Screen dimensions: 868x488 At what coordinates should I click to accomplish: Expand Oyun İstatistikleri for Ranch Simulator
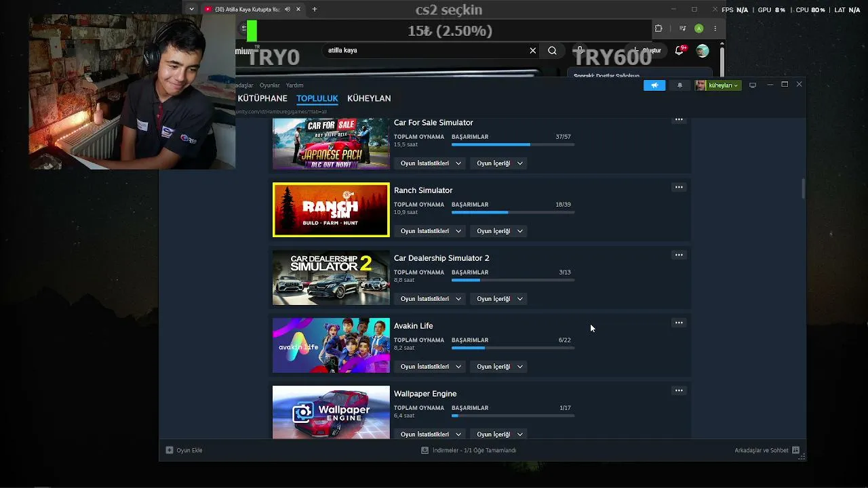(x=431, y=231)
